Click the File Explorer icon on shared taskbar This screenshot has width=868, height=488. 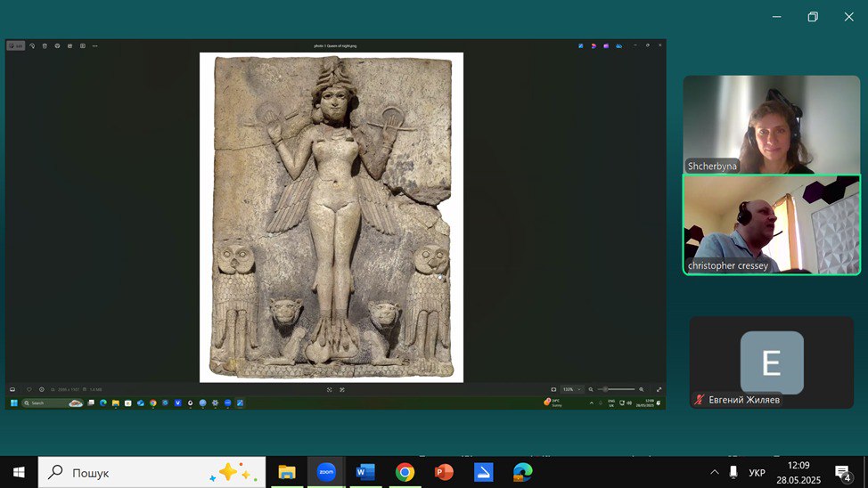116,403
